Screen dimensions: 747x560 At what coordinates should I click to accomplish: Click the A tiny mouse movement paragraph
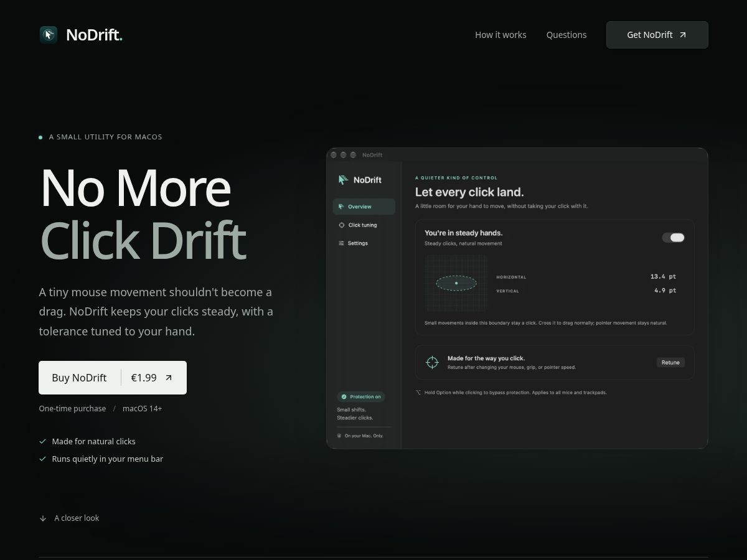pyautogui.click(x=156, y=312)
